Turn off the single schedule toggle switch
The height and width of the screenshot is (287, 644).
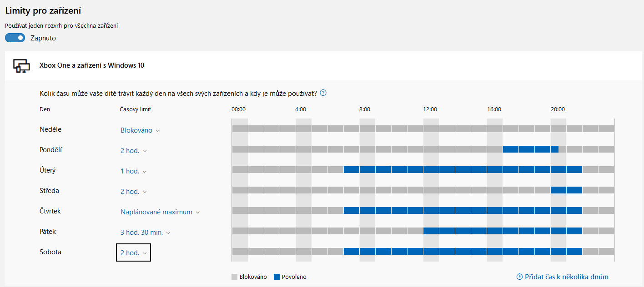(x=15, y=38)
